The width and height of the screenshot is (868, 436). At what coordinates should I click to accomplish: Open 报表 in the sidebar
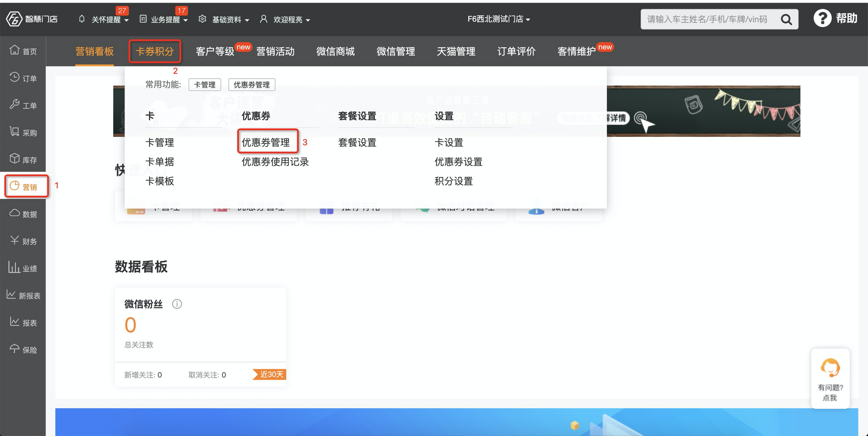[23, 322]
